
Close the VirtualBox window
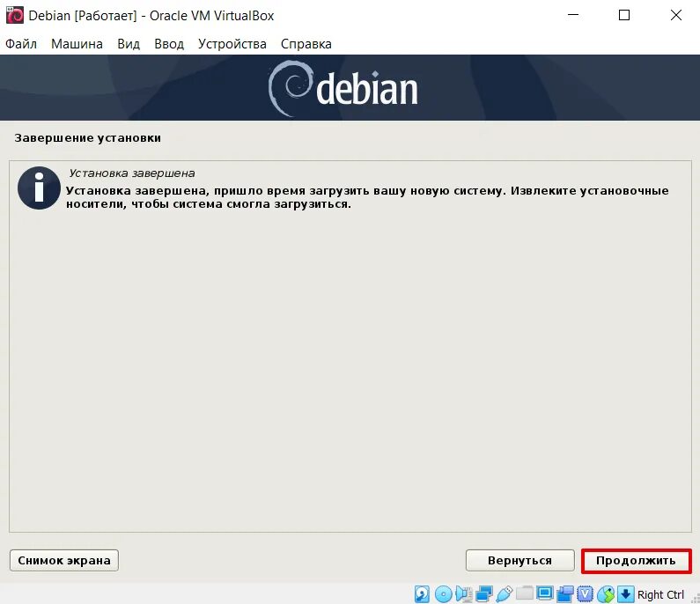click(676, 15)
